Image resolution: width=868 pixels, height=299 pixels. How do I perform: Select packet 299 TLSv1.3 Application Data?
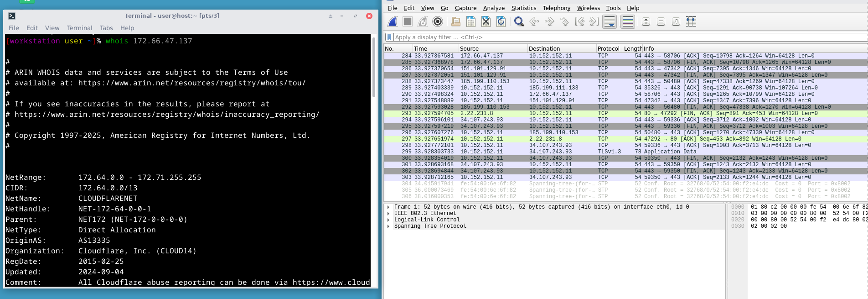[625, 152]
